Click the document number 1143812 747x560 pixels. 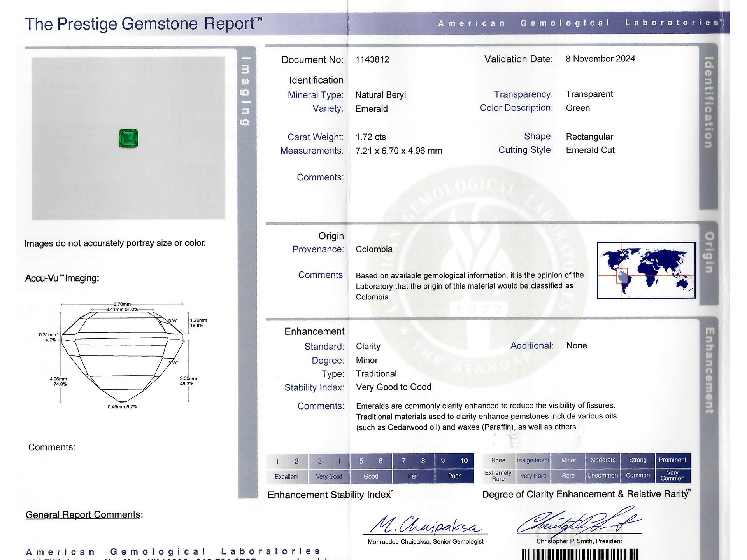[372, 59]
